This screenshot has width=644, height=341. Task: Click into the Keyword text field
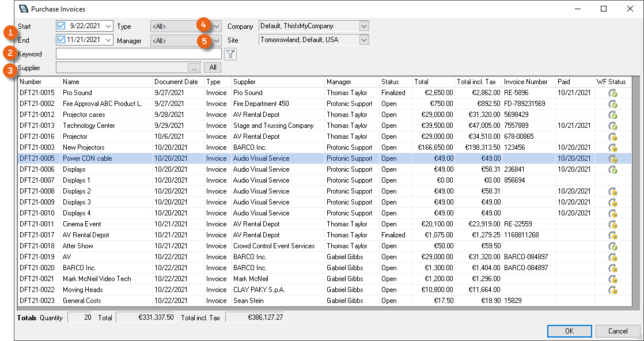(x=138, y=54)
